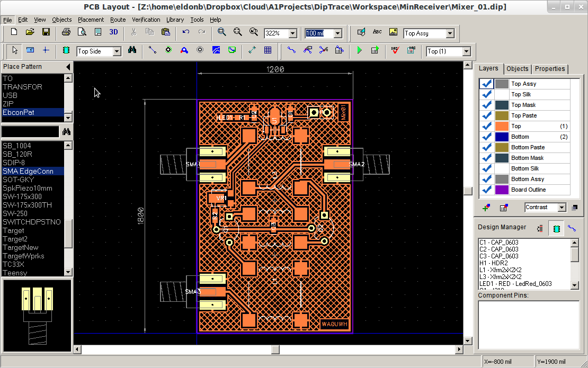Image resolution: width=588 pixels, height=368 pixels.
Task: Toggle visibility checkbox for Bottom Paste layer
Action: [x=487, y=147]
